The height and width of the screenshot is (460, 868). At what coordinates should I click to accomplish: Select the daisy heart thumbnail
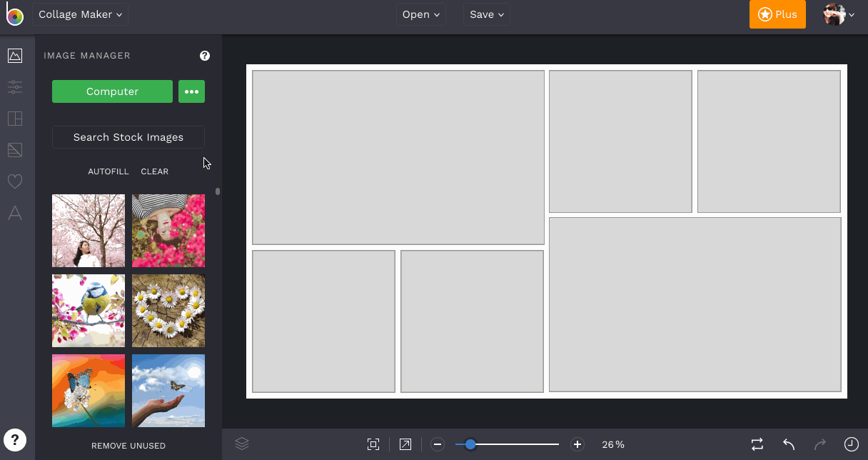point(168,311)
